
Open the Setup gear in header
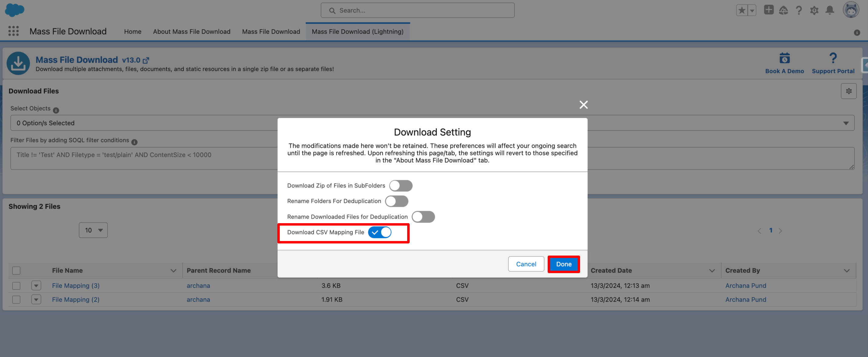point(814,11)
